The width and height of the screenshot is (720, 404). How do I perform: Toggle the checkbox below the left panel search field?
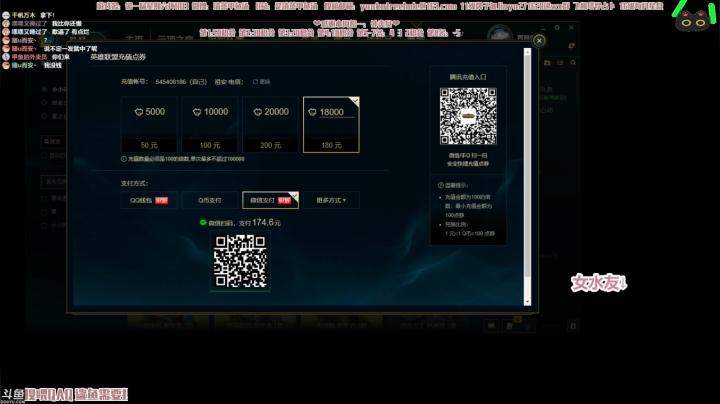coord(45,156)
